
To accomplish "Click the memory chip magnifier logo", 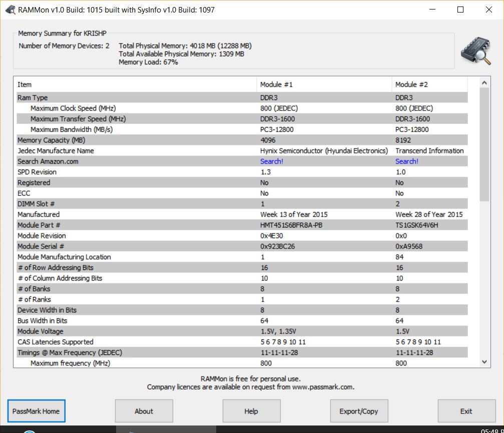I will click(x=476, y=51).
